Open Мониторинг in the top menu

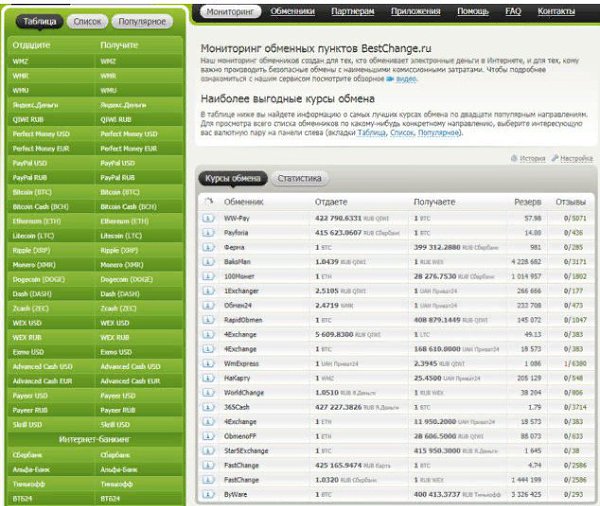click(230, 12)
